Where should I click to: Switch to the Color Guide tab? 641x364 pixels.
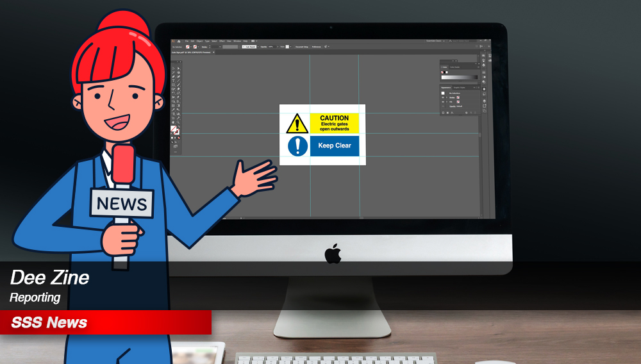pos(455,67)
